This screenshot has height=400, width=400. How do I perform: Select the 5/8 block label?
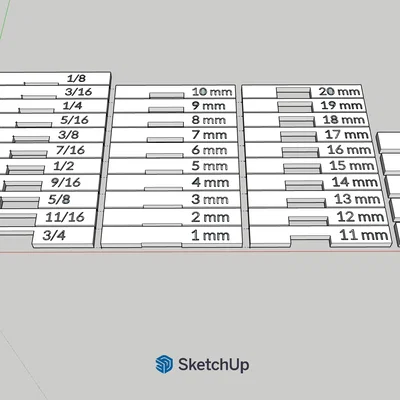coord(59,200)
